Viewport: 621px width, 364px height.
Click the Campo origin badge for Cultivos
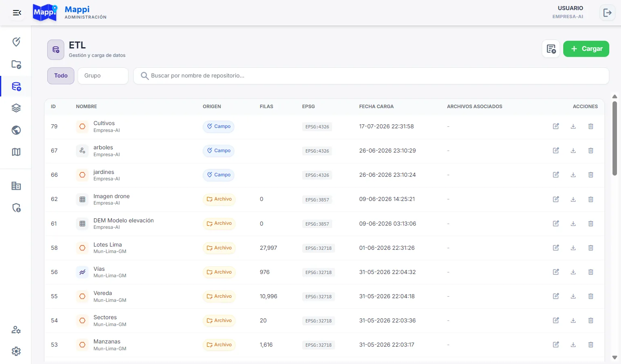(219, 126)
